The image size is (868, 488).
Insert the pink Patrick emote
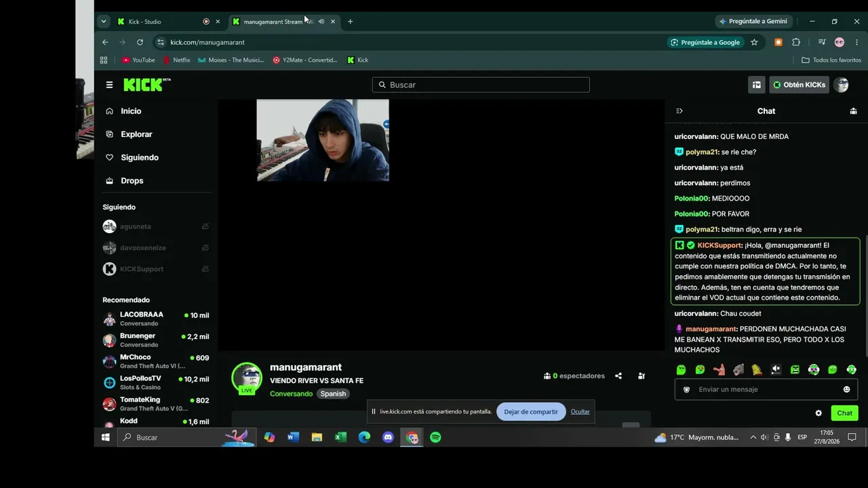719,369
